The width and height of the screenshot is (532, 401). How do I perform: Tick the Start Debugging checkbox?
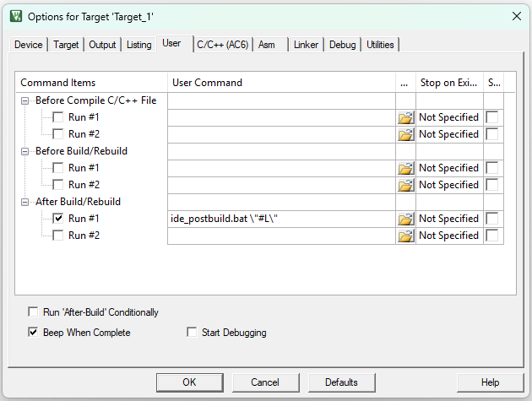(x=192, y=332)
